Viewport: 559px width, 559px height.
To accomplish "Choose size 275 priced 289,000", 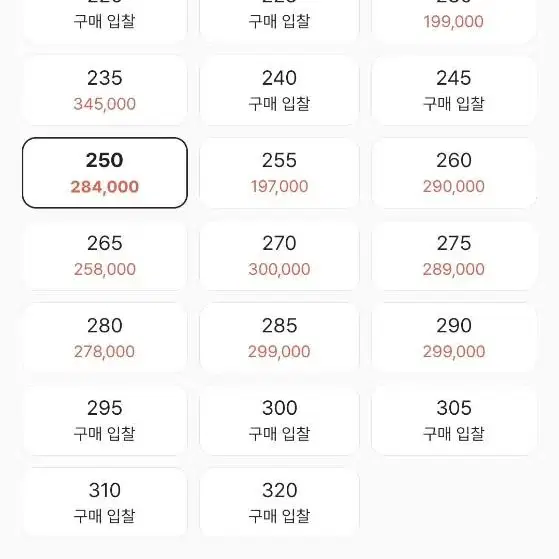I will pos(454,255).
